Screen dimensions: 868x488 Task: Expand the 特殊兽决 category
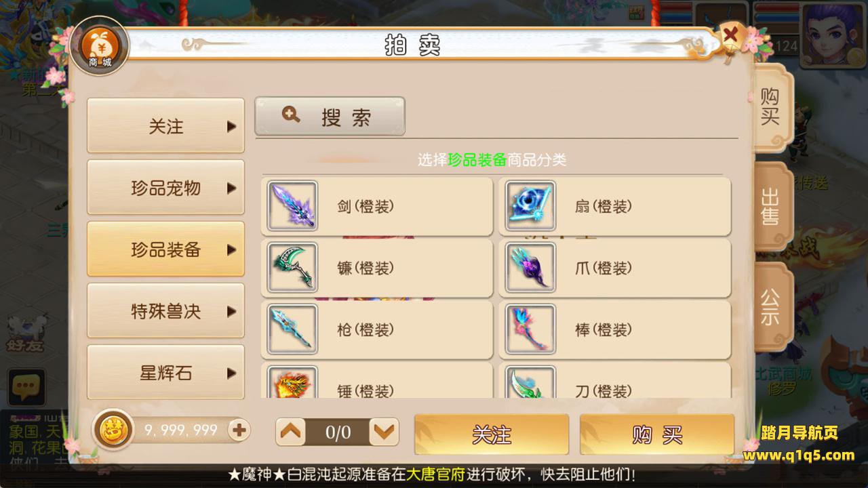tap(165, 311)
